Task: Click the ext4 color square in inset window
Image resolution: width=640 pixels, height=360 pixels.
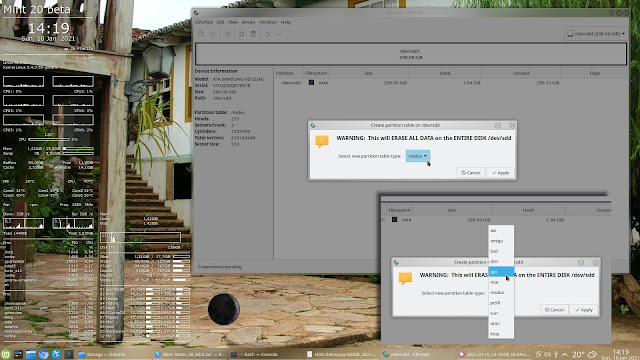Action: (395, 220)
